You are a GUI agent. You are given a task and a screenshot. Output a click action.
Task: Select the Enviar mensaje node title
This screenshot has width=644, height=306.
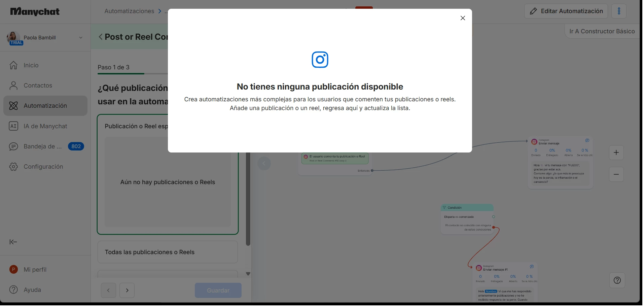549,143
